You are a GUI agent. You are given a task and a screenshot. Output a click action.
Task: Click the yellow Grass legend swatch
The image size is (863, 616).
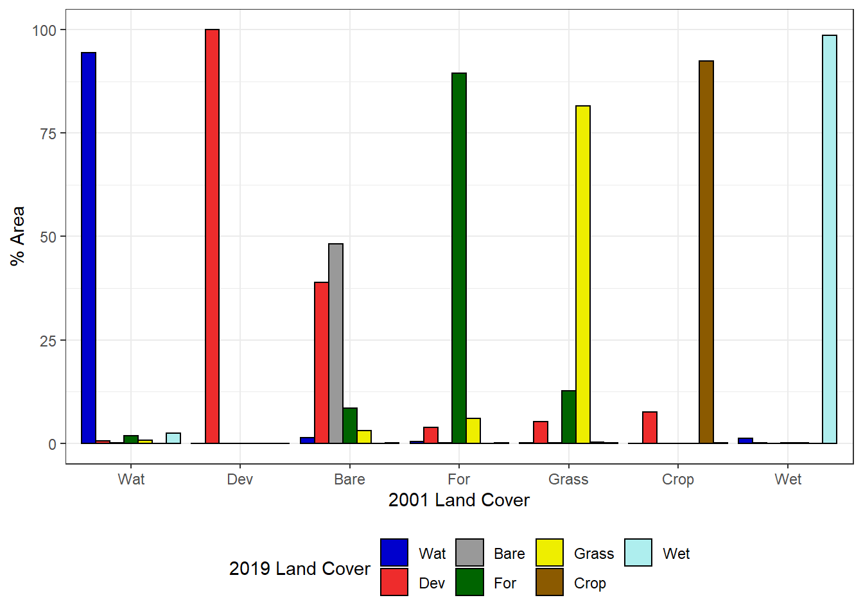549,552
